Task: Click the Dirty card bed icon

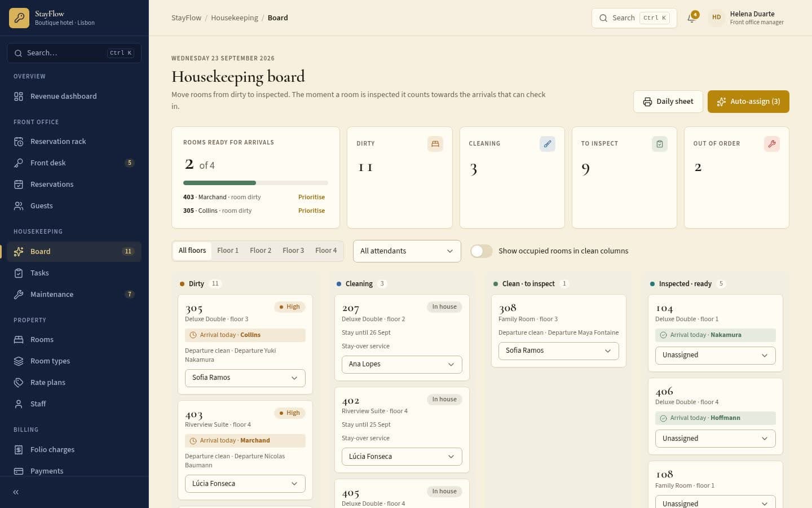Action: pos(435,144)
